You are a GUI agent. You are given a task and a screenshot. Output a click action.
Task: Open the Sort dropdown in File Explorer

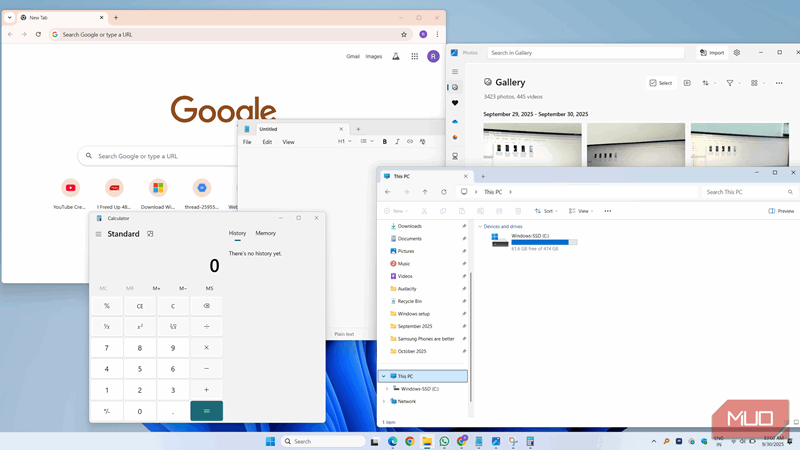pyautogui.click(x=545, y=211)
